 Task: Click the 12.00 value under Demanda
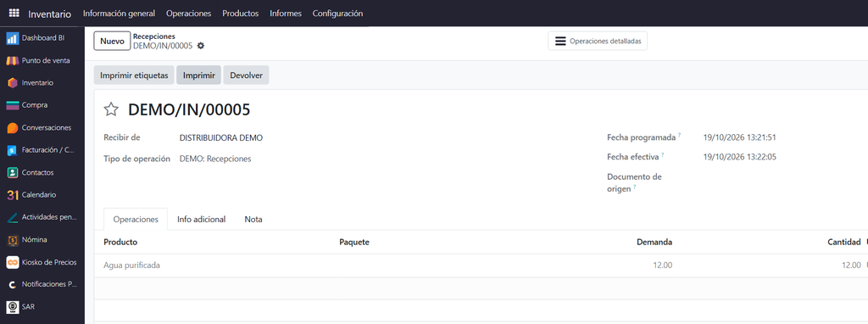pyautogui.click(x=663, y=265)
